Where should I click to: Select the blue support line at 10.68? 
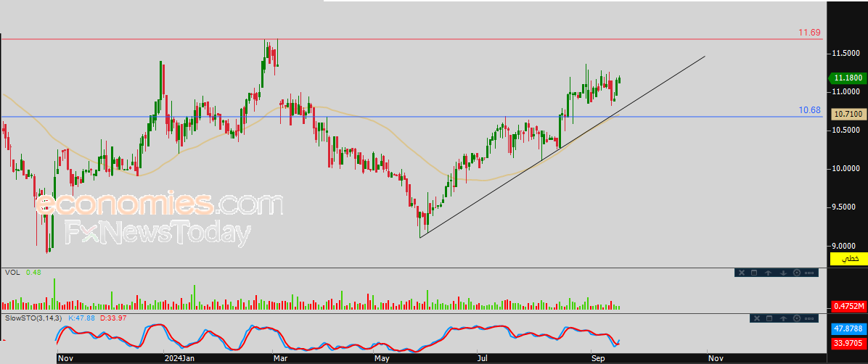pyautogui.click(x=412, y=117)
